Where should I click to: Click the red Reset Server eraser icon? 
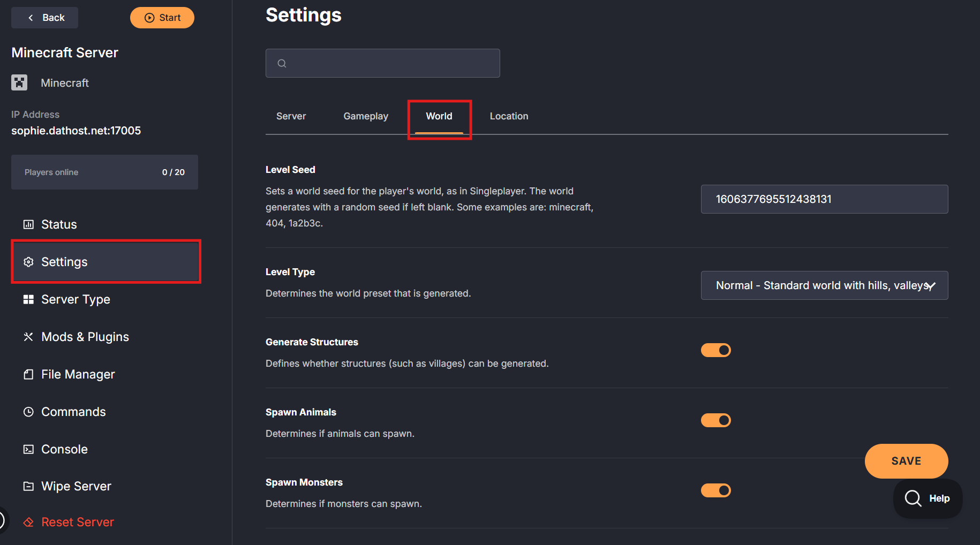28,522
